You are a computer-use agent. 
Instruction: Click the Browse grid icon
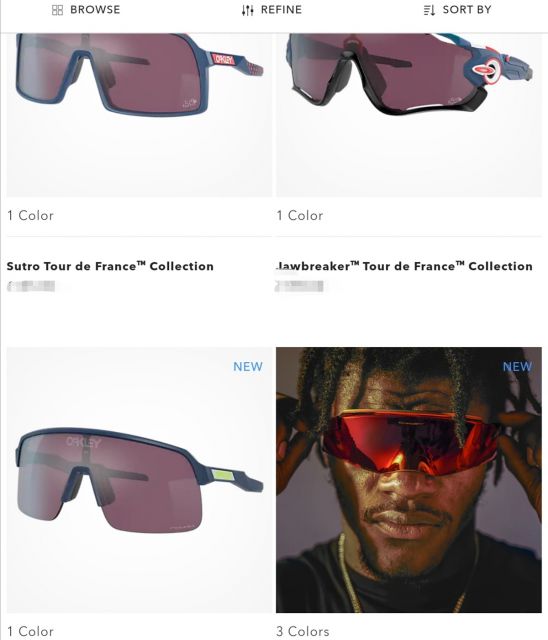[x=58, y=10]
